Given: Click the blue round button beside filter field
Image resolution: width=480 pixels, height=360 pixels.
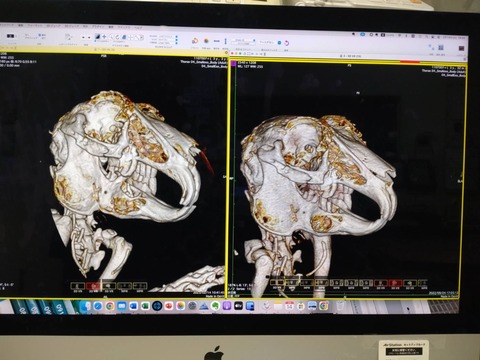Looking at the screenshot, I should click(x=279, y=43).
